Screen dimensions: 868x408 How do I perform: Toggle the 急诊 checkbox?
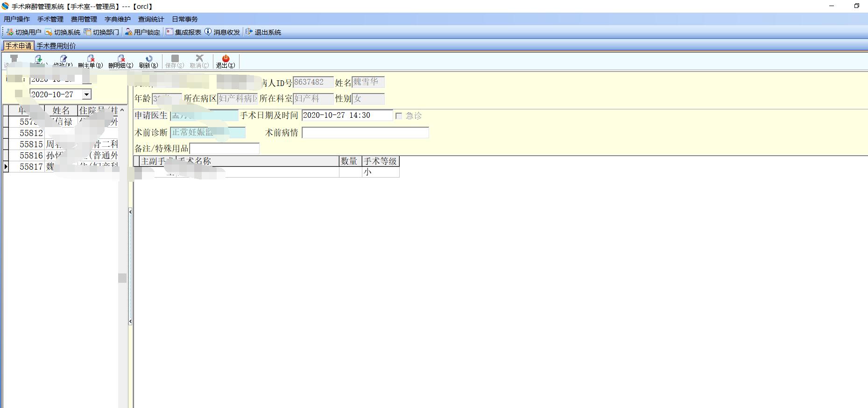[399, 116]
